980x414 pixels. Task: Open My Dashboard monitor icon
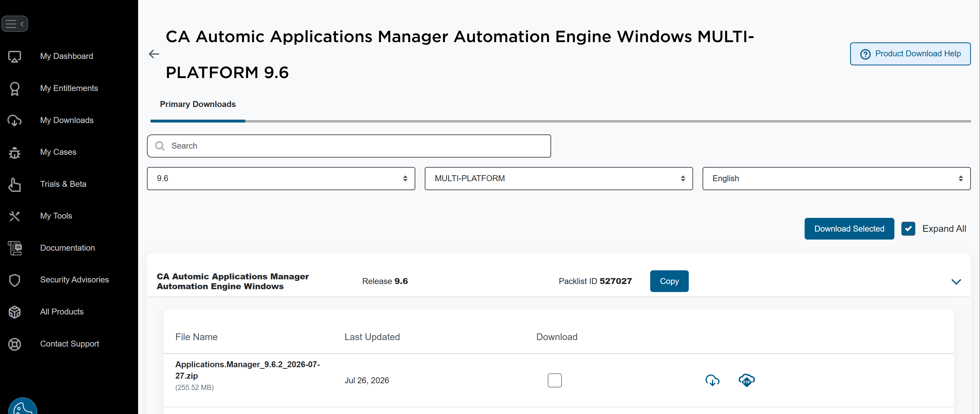14,57
